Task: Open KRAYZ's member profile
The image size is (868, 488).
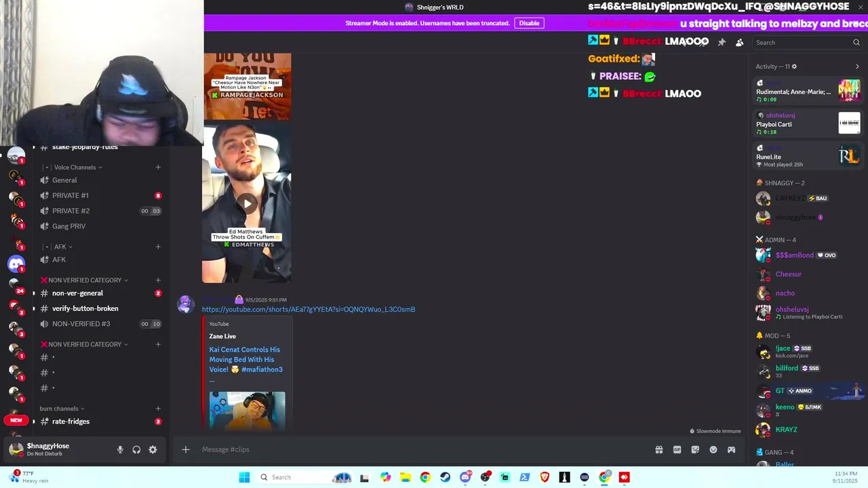Action: point(786,430)
